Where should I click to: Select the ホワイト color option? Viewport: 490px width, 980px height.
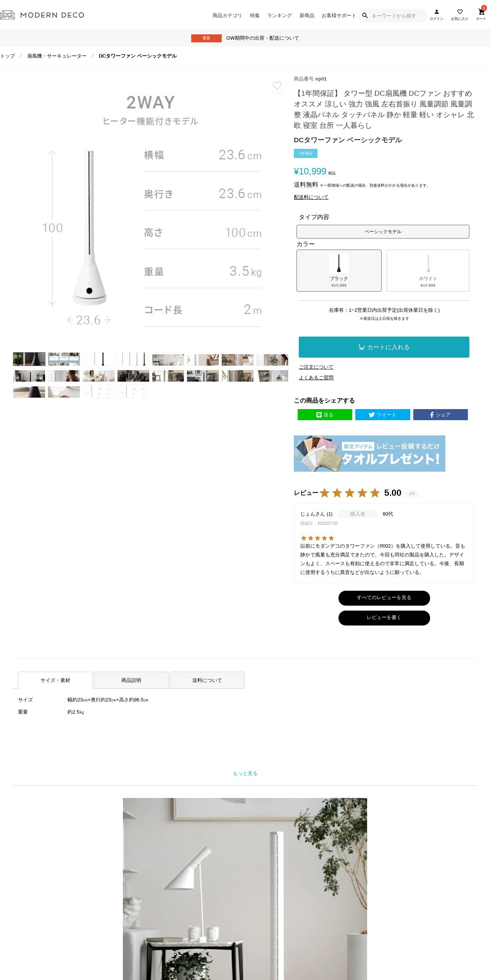coord(428,271)
